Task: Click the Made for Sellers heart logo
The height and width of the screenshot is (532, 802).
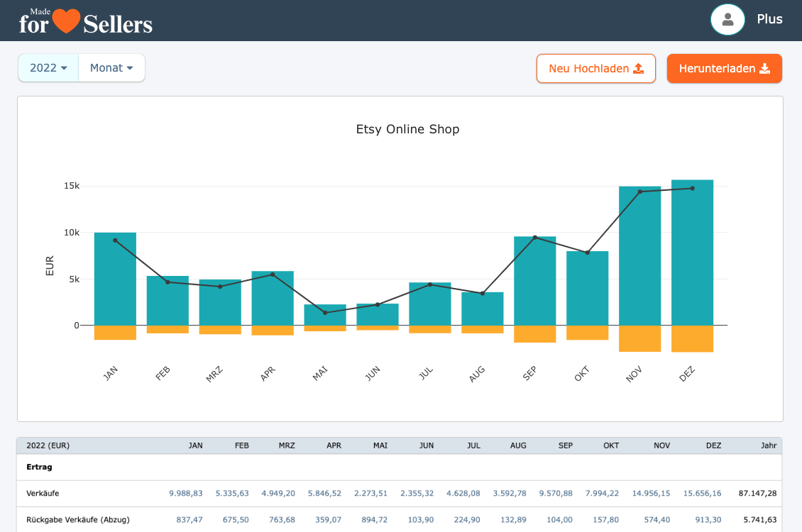Action: point(67,21)
